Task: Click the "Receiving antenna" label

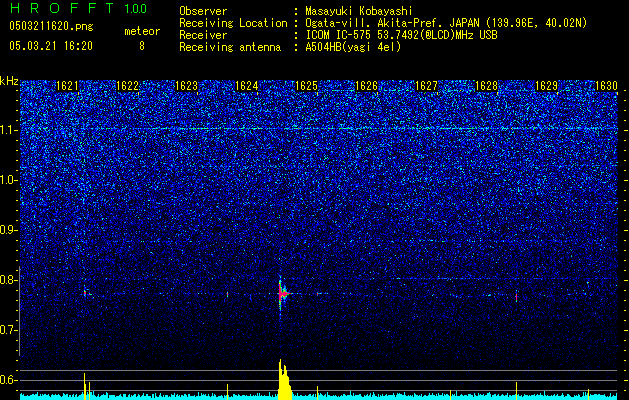Action: (230, 47)
